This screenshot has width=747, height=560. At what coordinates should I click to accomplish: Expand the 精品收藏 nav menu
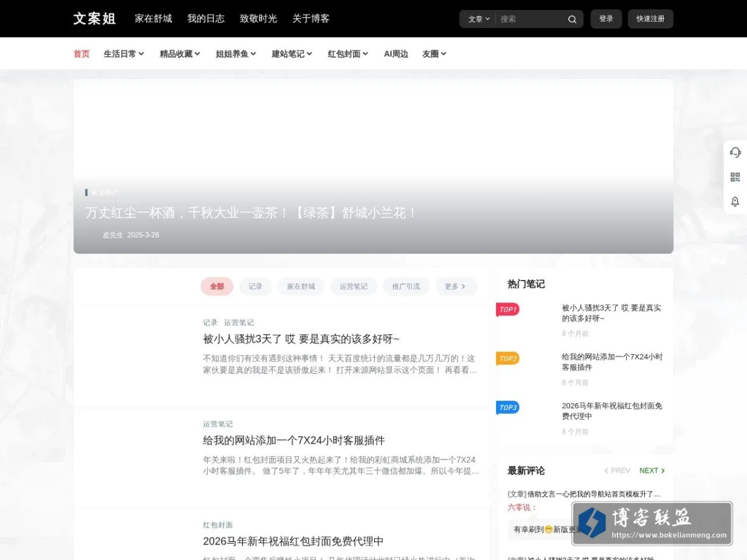pyautogui.click(x=180, y=54)
